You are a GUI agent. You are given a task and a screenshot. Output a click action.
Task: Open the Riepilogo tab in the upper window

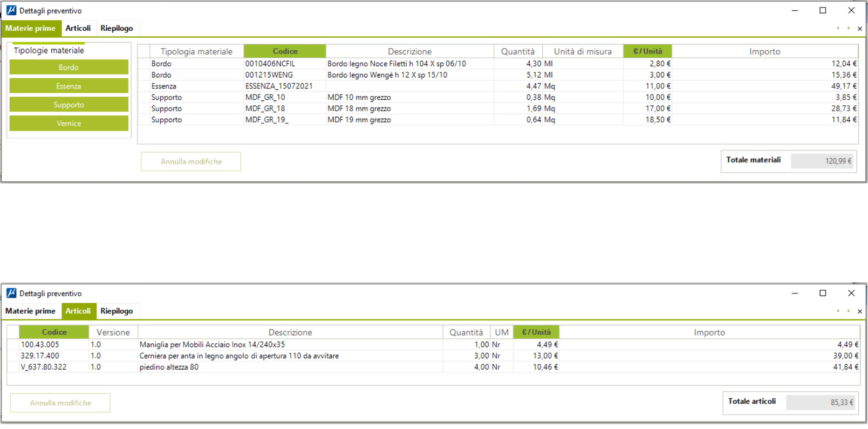click(117, 28)
